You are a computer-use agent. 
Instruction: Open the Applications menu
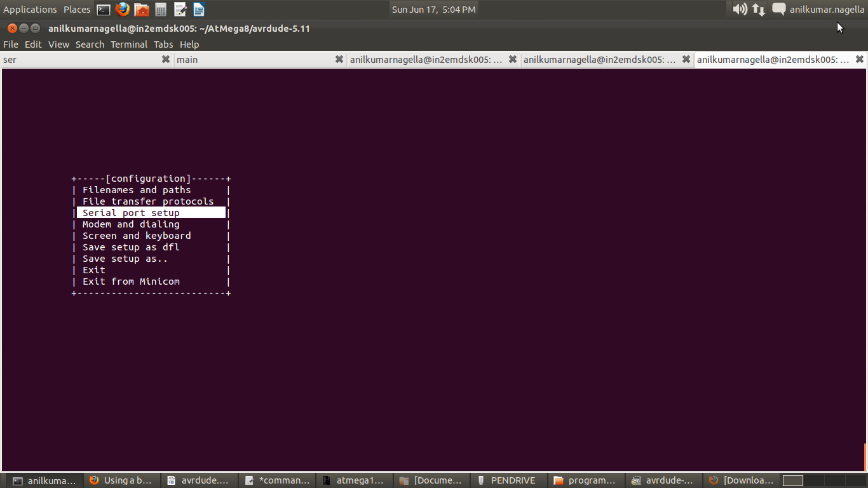tap(30, 10)
